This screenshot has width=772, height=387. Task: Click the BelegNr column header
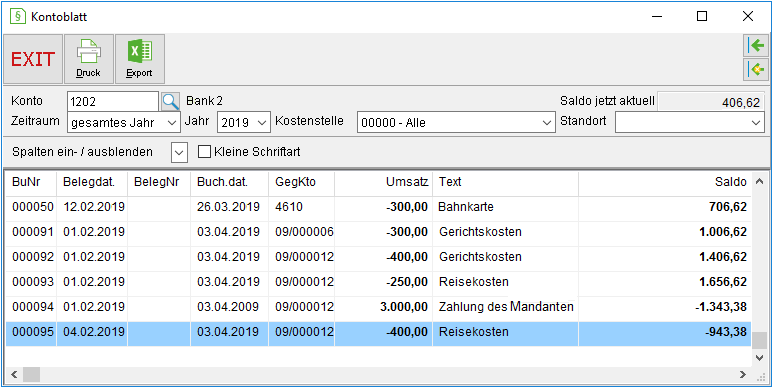tap(159, 182)
